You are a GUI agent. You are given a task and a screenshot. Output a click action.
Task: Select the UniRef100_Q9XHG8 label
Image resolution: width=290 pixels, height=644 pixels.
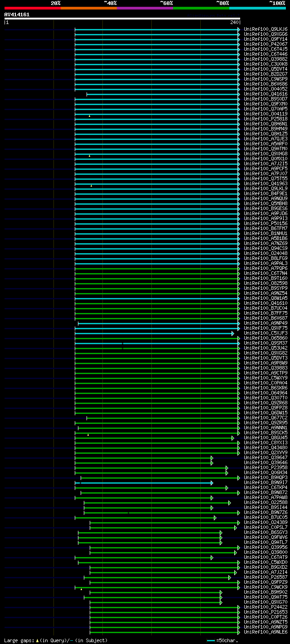click(x=266, y=154)
